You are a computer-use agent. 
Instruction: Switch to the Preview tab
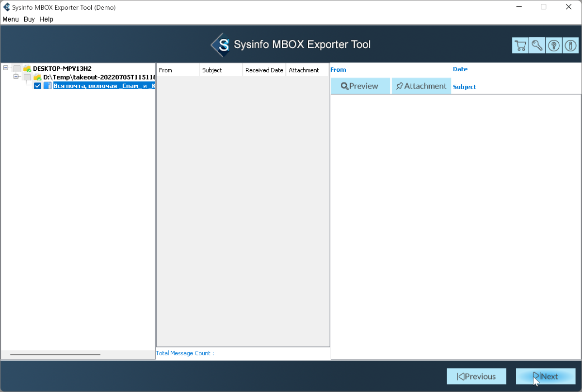click(360, 86)
